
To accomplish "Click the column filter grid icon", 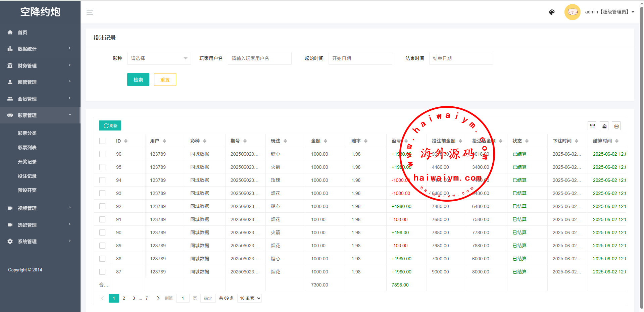I will [x=592, y=126].
